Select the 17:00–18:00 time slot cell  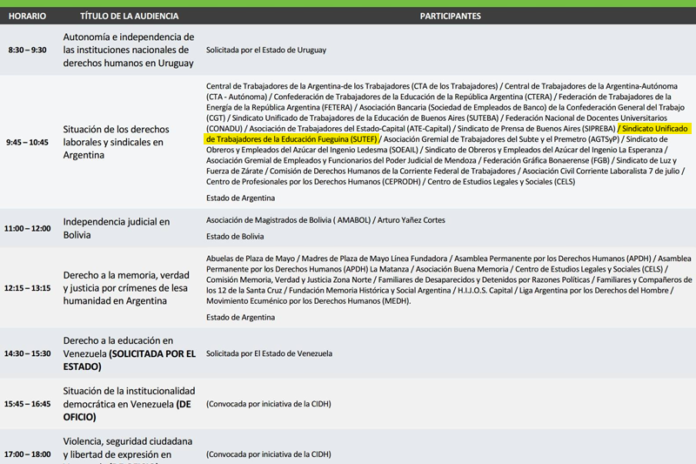(28, 453)
